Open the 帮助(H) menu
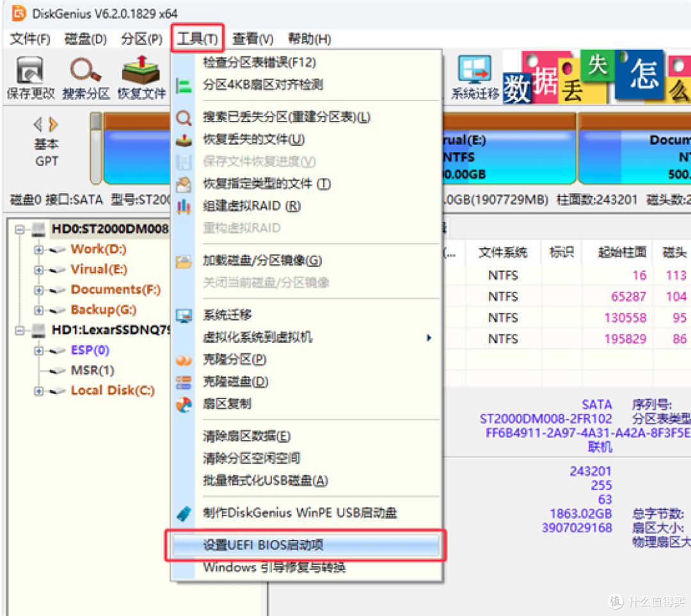This screenshot has width=691, height=616. (310, 39)
